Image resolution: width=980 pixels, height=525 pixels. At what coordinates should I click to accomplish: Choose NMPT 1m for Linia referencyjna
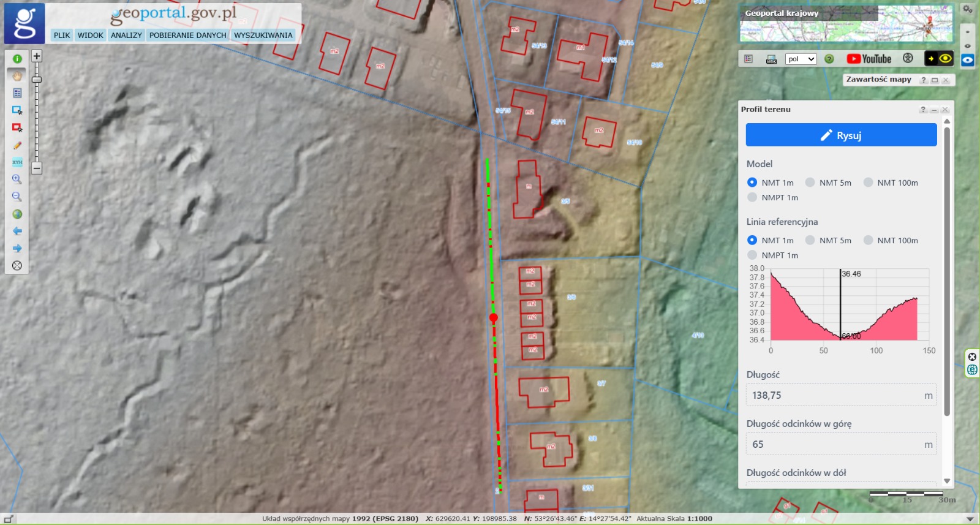752,255
